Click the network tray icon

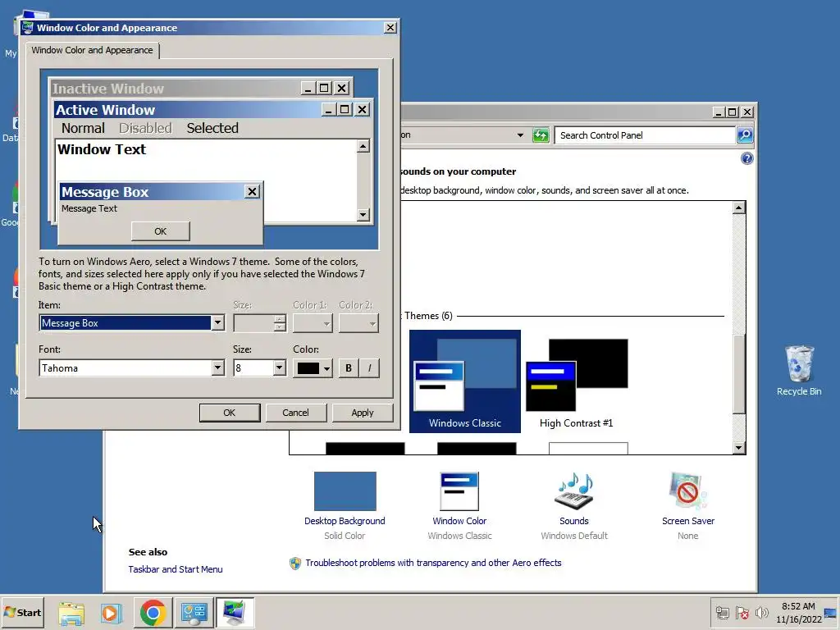click(x=723, y=612)
